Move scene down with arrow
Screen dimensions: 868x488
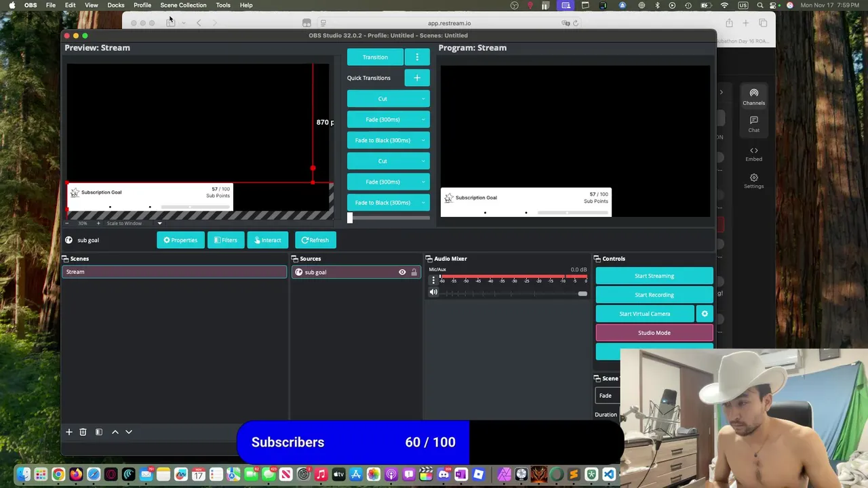pyautogui.click(x=129, y=432)
